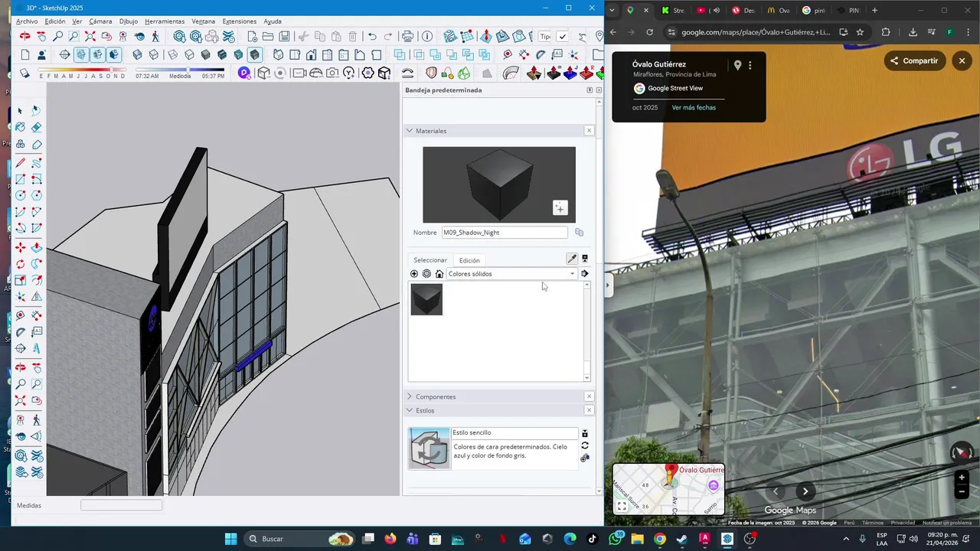Select the Orbit tool in top toolbar
The image size is (980, 551).
24,36
